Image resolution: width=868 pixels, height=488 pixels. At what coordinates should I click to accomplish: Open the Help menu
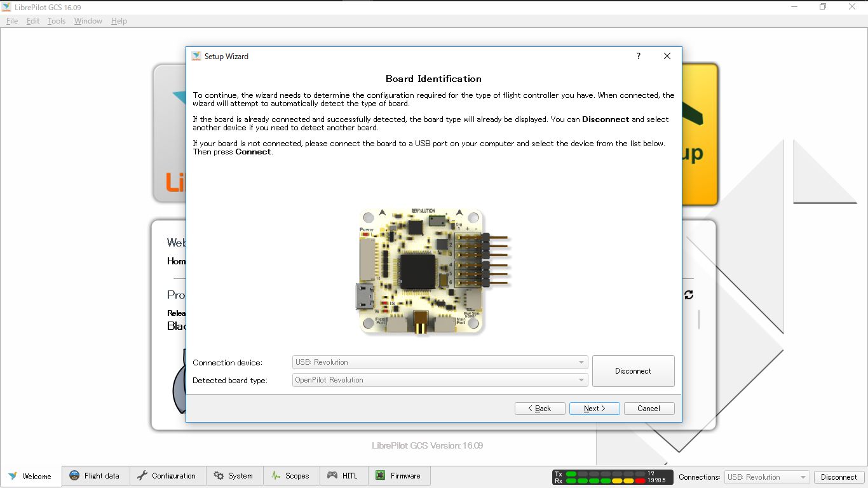[x=119, y=21]
